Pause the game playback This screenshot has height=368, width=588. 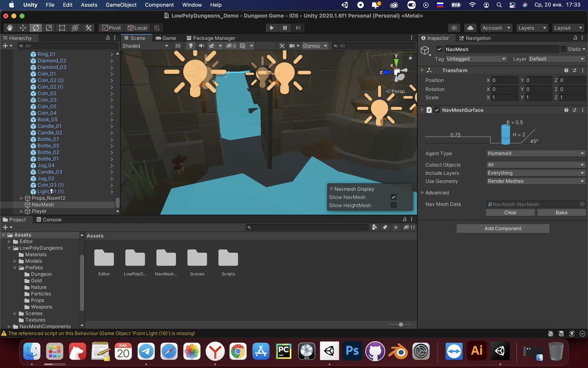(x=285, y=28)
